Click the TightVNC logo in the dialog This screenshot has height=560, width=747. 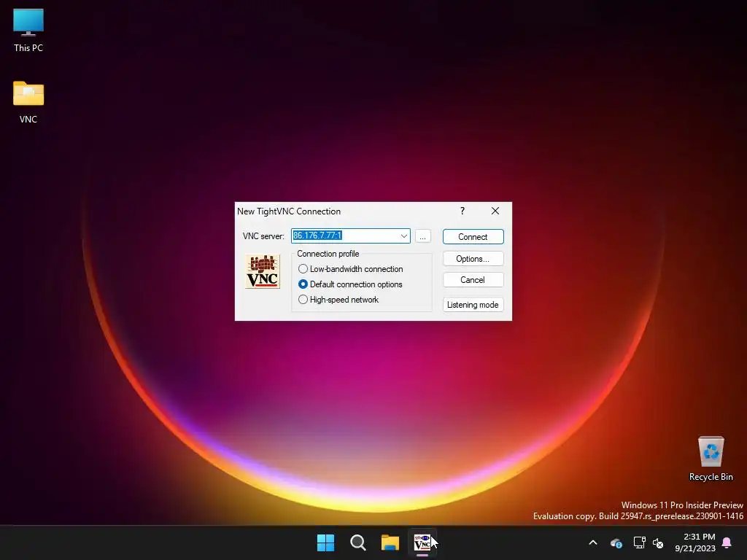click(263, 271)
